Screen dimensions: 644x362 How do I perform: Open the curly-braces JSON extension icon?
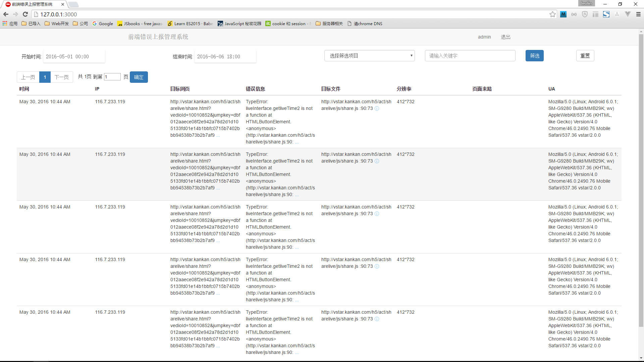point(574,14)
